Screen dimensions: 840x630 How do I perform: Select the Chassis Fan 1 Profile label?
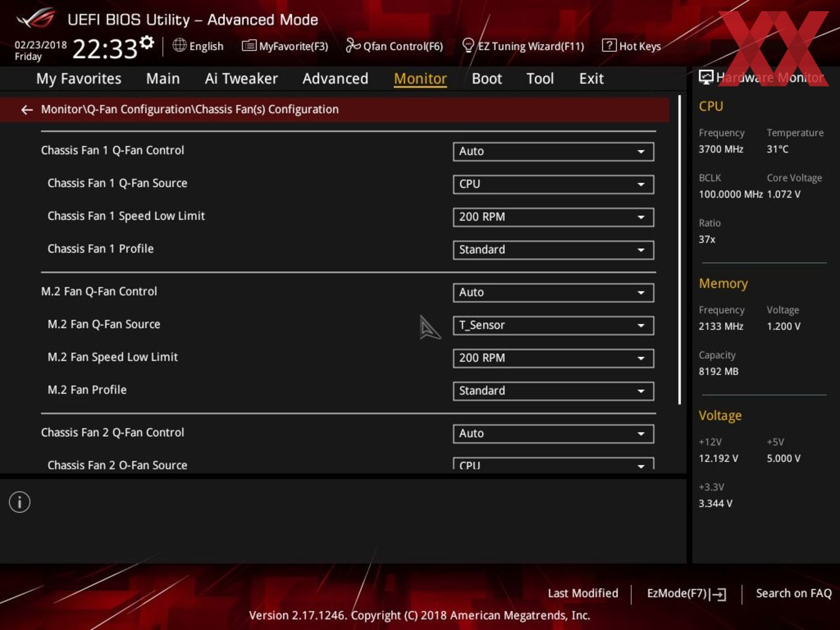click(101, 248)
